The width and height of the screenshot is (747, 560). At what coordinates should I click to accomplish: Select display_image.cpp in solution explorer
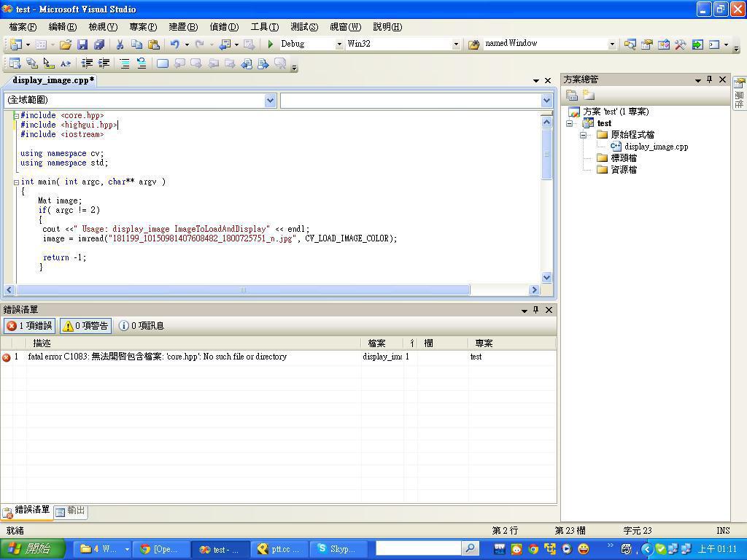655,147
